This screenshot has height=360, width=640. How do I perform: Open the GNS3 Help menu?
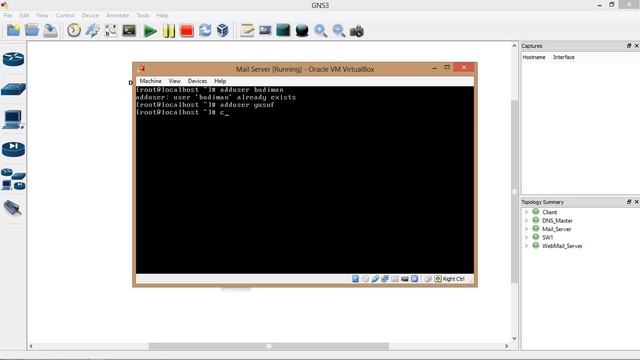pos(162,15)
